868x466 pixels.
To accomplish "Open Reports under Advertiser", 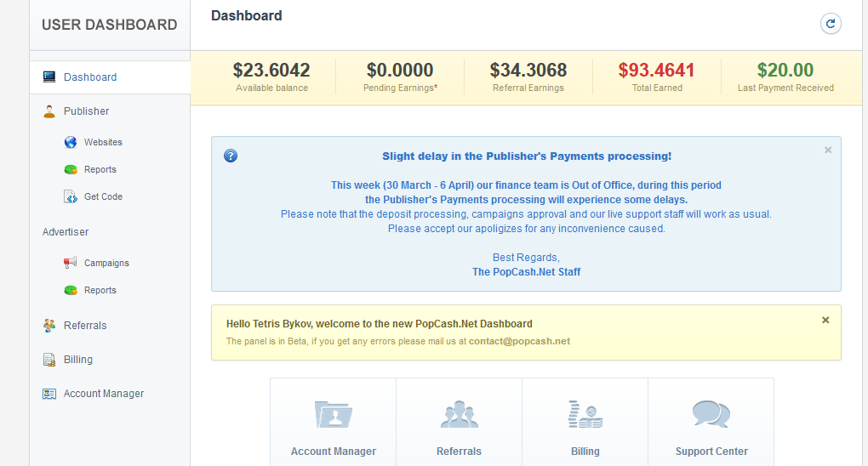I will tap(100, 290).
